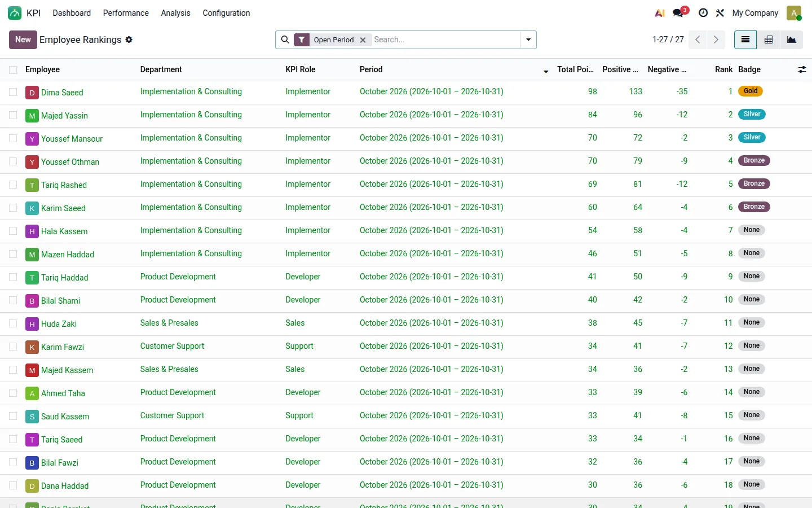Select the Dima Saeed row checkbox
Image resolution: width=812 pixels, height=508 pixels.
click(x=13, y=92)
